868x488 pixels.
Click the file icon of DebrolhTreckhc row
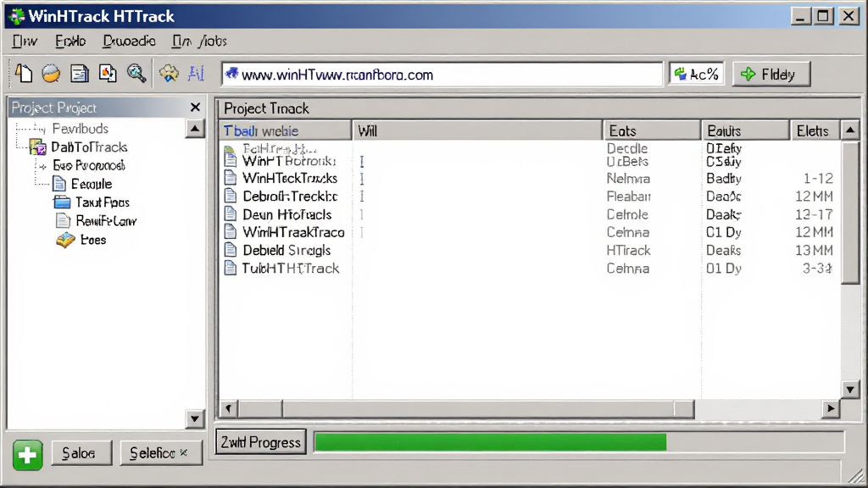point(231,196)
